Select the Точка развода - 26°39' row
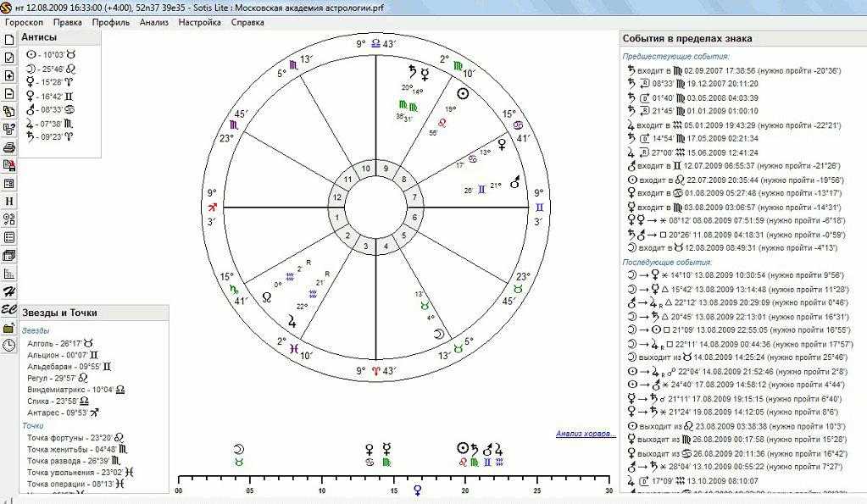The image size is (867, 504). click(x=74, y=461)
